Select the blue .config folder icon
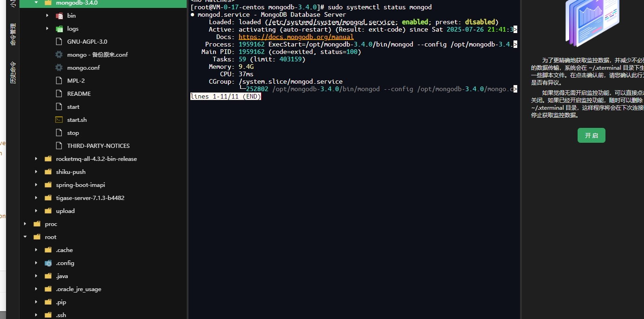Screen dimensions: 644x319 click(48, 263)
